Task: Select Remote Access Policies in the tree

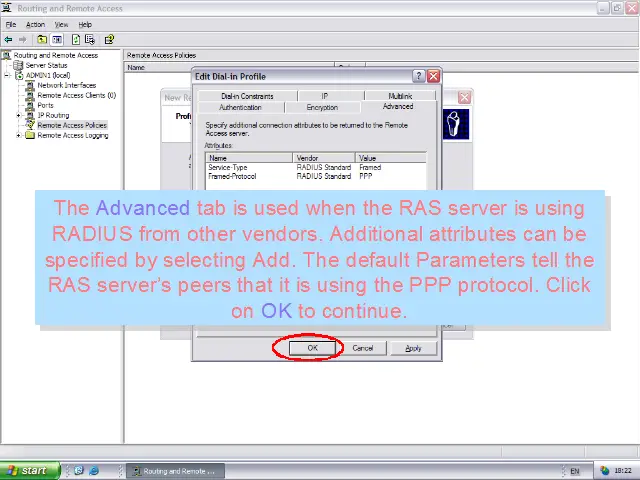Action: [x=72, y=125]
